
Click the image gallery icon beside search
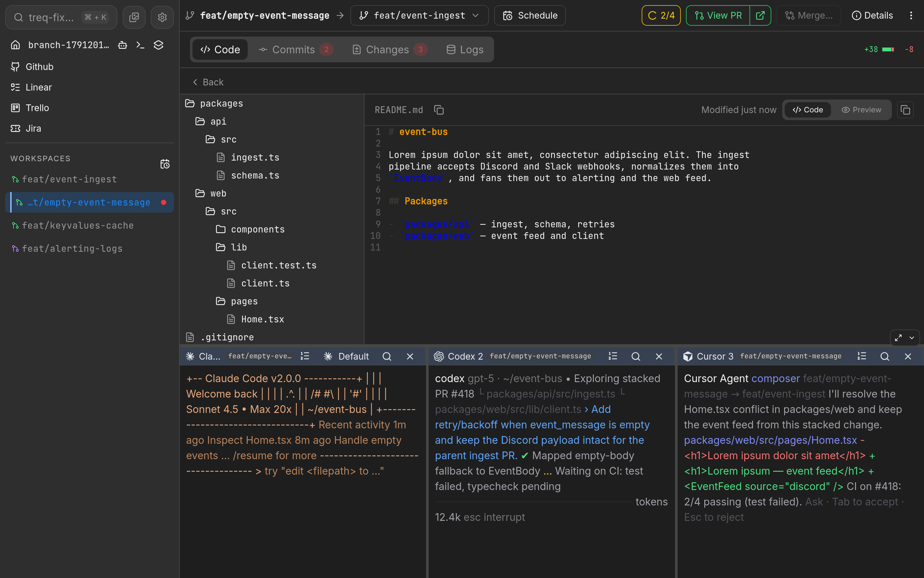coord(134,17)
